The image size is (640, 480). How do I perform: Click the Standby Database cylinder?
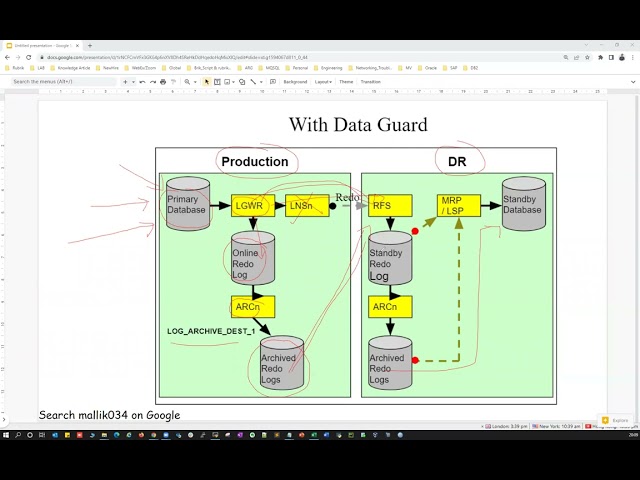click(x=524, y=204)
